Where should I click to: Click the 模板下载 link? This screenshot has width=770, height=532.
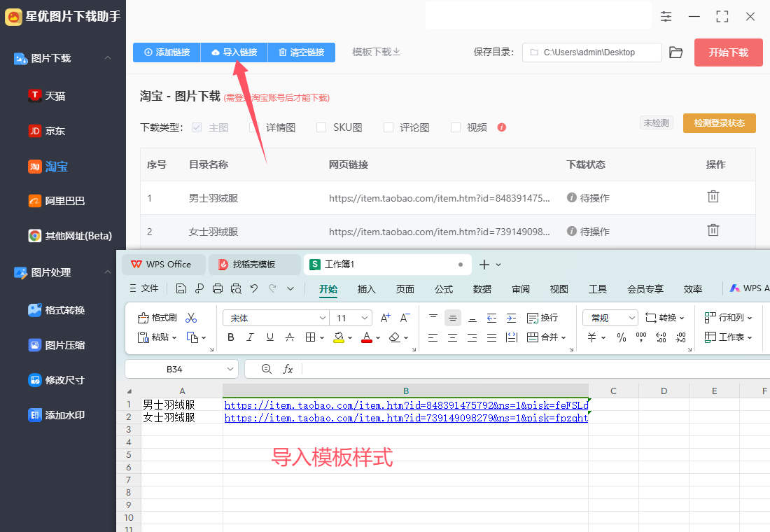click(376, 52)
